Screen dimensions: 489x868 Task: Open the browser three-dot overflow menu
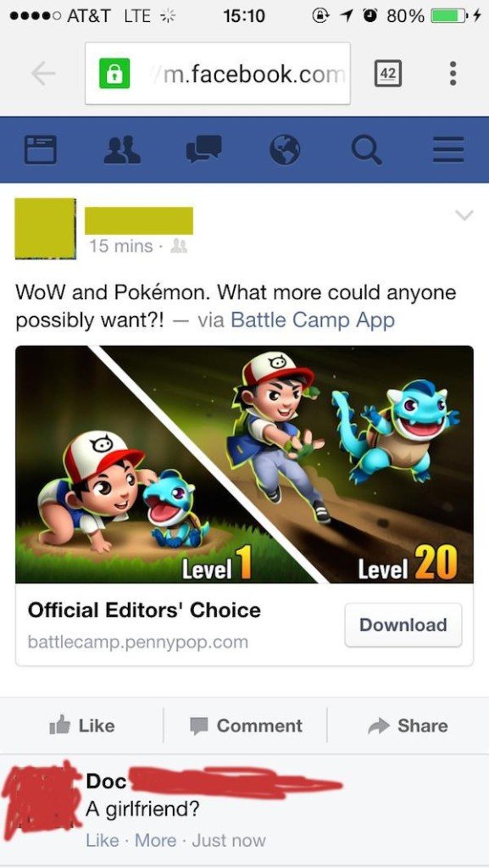(x=453, y=73)
